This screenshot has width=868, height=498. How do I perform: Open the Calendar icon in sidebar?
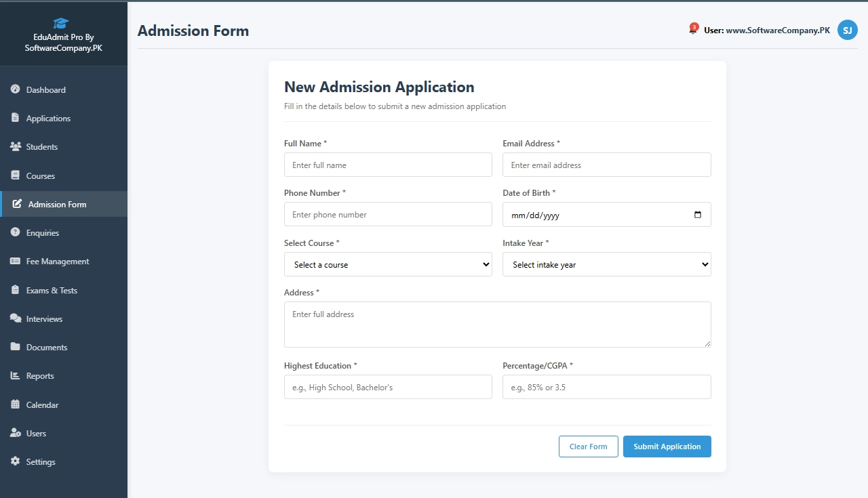(x=15, y=404)
